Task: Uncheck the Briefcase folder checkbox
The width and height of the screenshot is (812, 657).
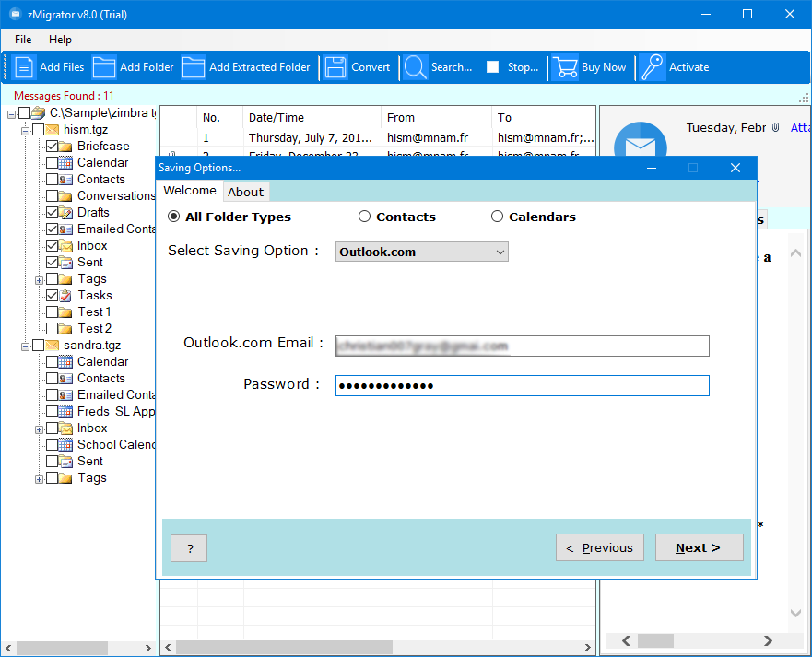Action: click(52, 146)
